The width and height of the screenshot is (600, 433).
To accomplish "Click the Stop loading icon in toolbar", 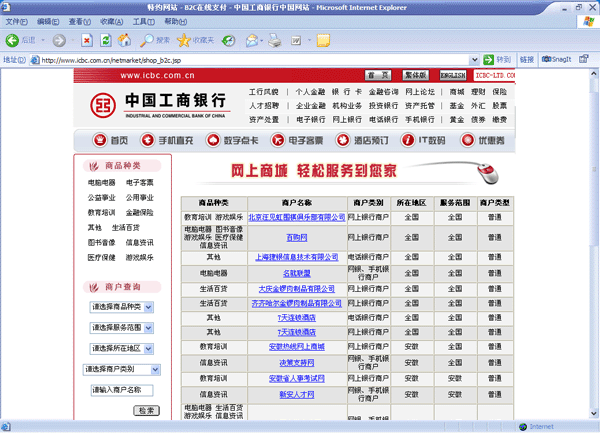I will click(x=85, y=41).
